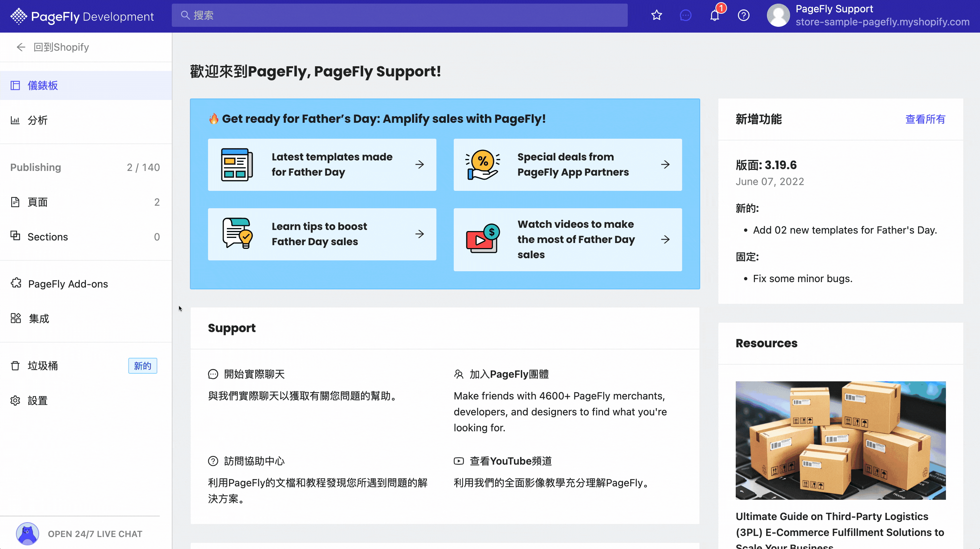Click the favorites star icon

tap(657, 15)
